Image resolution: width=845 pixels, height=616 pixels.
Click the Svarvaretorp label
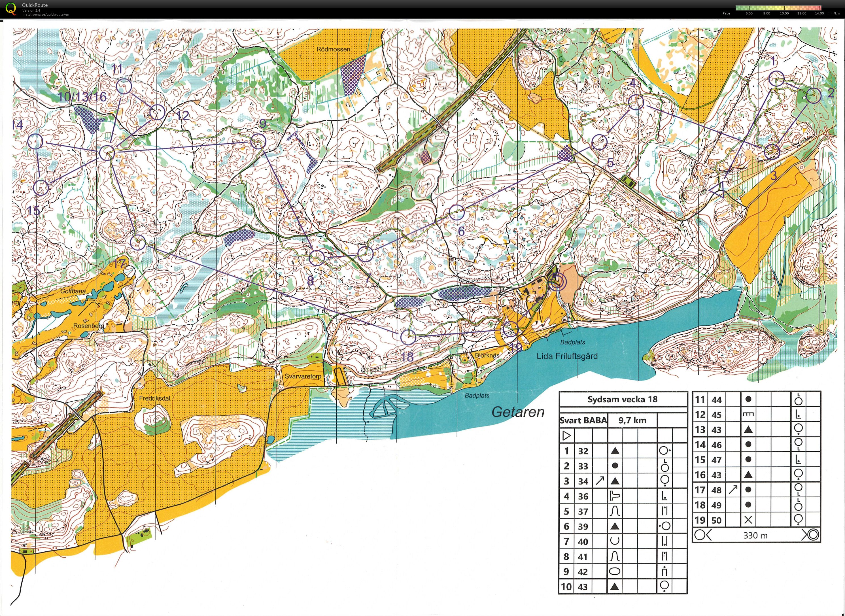(303, 376)
